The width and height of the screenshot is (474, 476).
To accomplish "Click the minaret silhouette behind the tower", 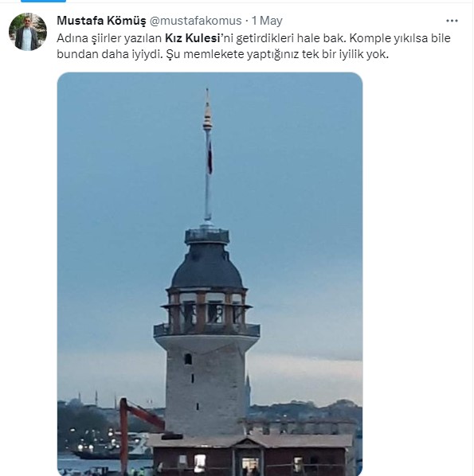I will (247, 390).
